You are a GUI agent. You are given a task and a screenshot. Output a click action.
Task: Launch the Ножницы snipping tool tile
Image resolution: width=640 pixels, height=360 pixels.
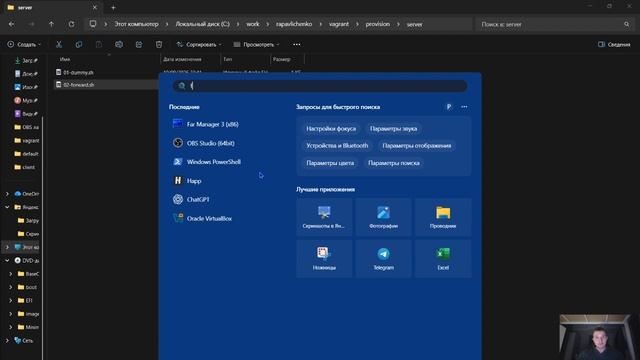324,259
